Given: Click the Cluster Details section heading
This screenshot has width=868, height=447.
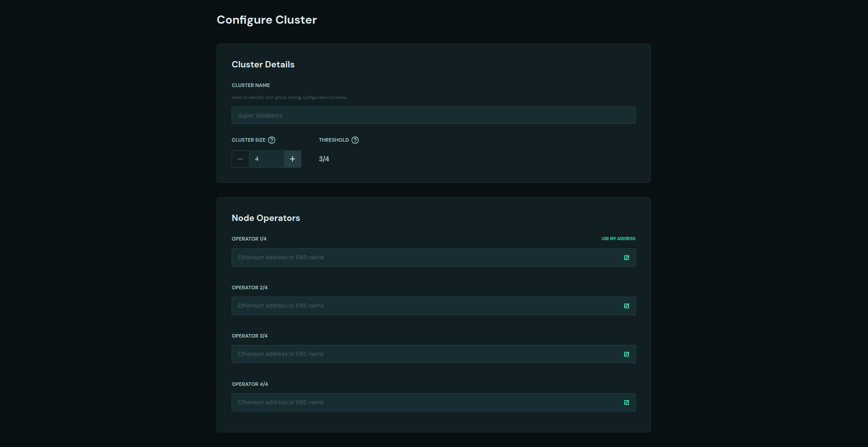Looking at the screenshot, I should click(x=263, y=64).
